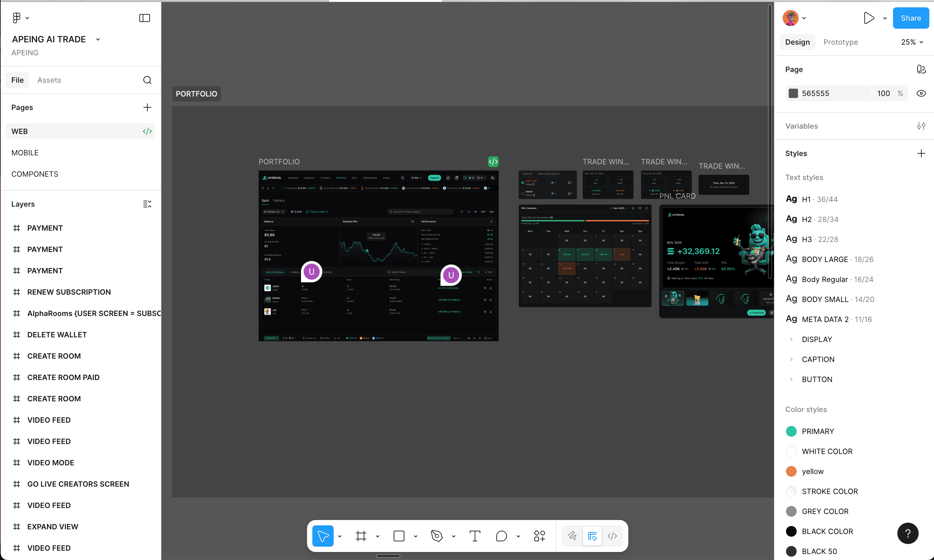Select the Design tab

pyautogui.click(x=797, y=42)
